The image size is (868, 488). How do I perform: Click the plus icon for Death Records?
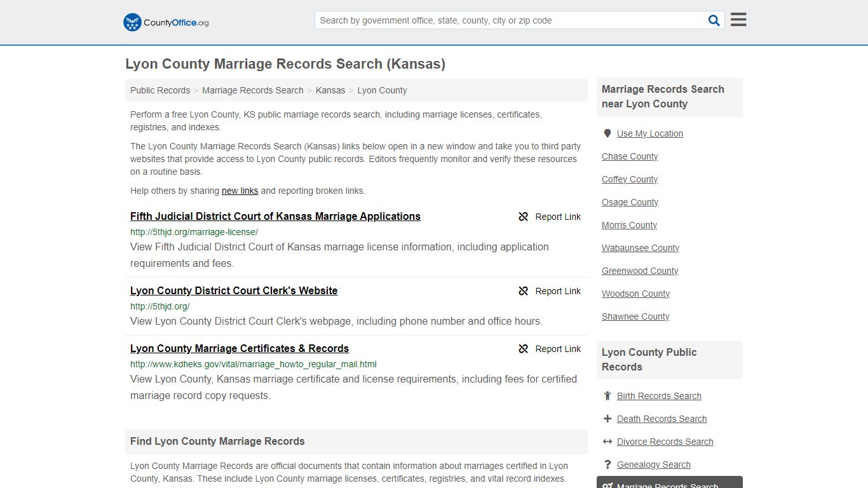[x=607, y=419]
